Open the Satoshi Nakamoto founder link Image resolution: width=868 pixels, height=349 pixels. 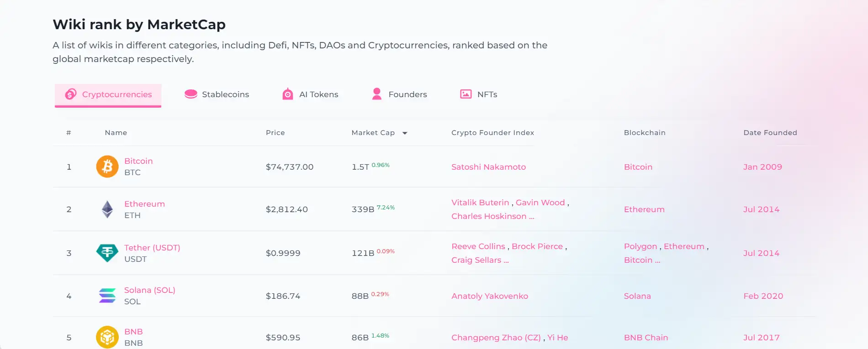[488, 167]
